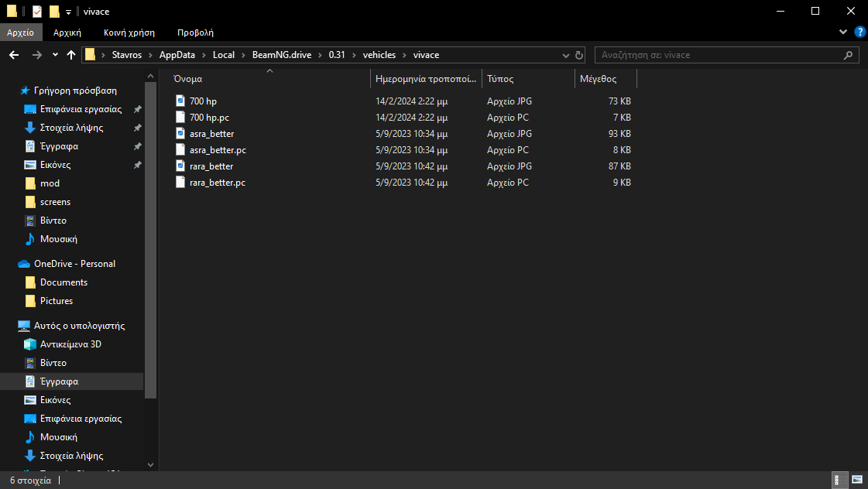Select the 700 hp.pc file icon

click(x=180, y=117)
